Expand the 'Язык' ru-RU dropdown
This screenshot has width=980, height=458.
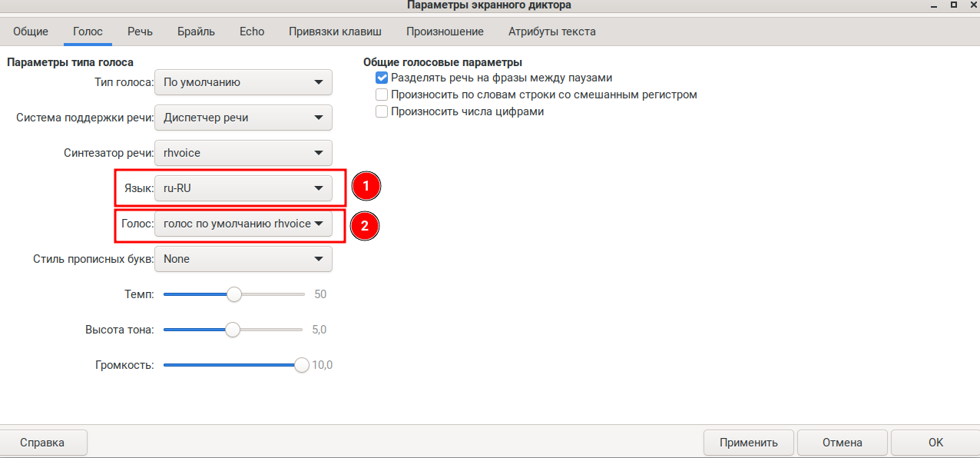[243, 188]
